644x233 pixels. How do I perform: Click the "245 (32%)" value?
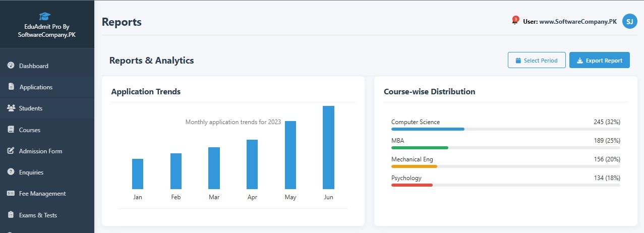607,122
